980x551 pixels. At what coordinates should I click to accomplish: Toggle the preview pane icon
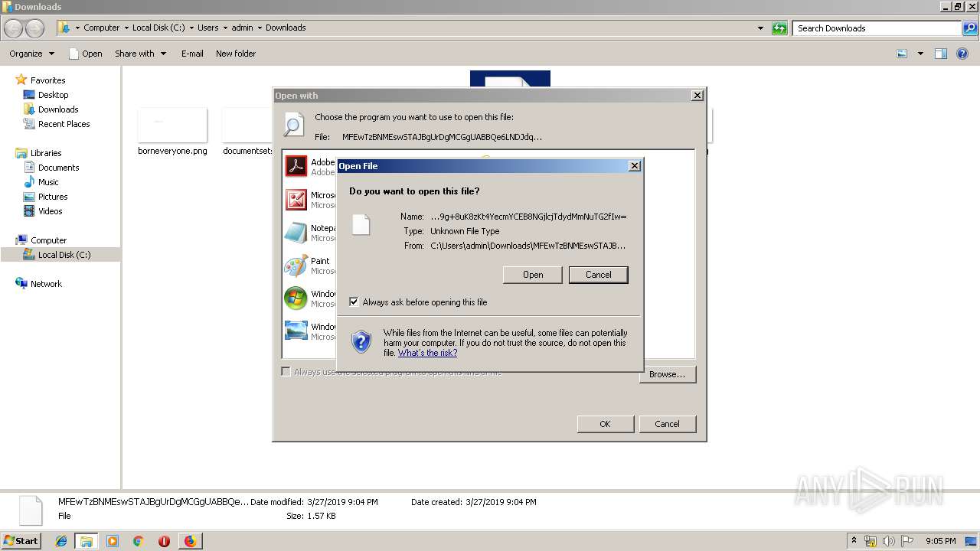pos(941,54)
